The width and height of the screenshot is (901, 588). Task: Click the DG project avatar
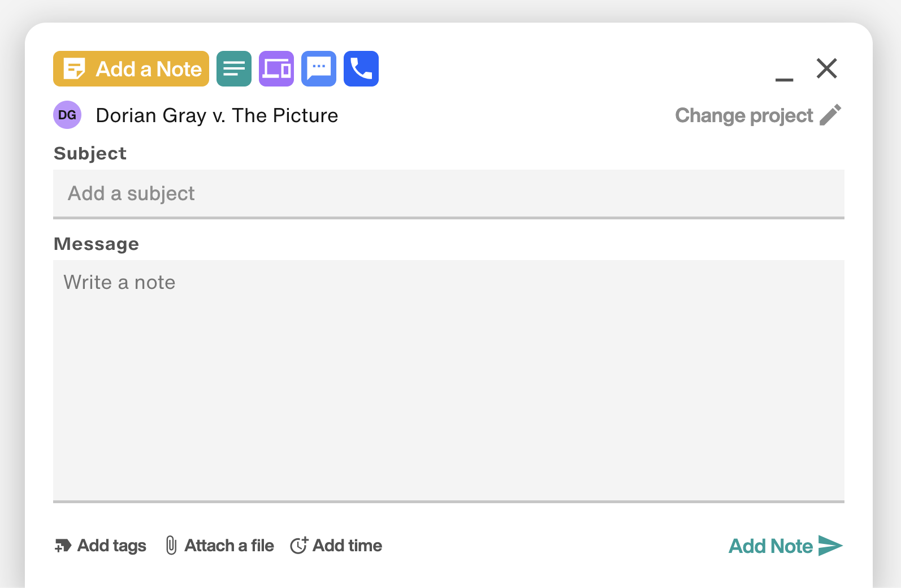67,115
